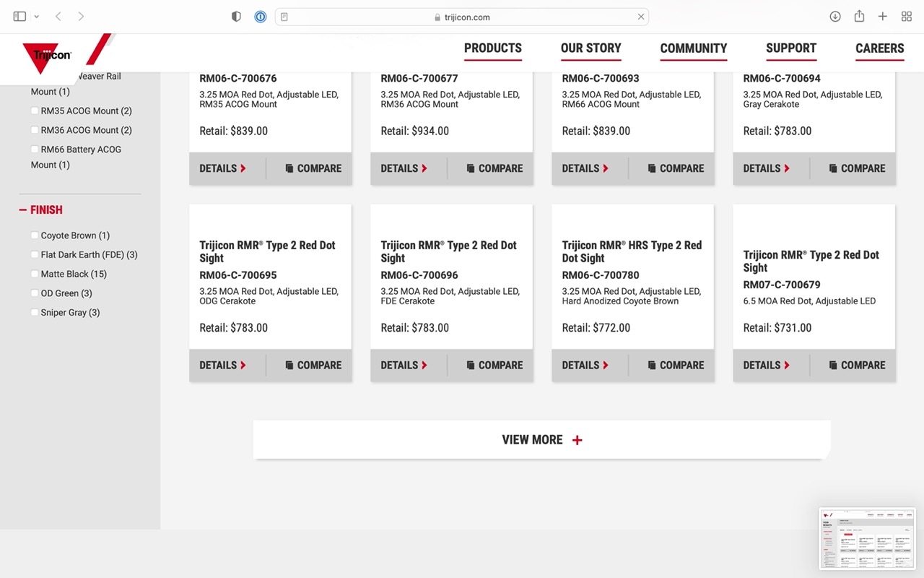This screenshot has height=578, width=924.
Task: Click the privacy shield icon
Action: point(236,17)
